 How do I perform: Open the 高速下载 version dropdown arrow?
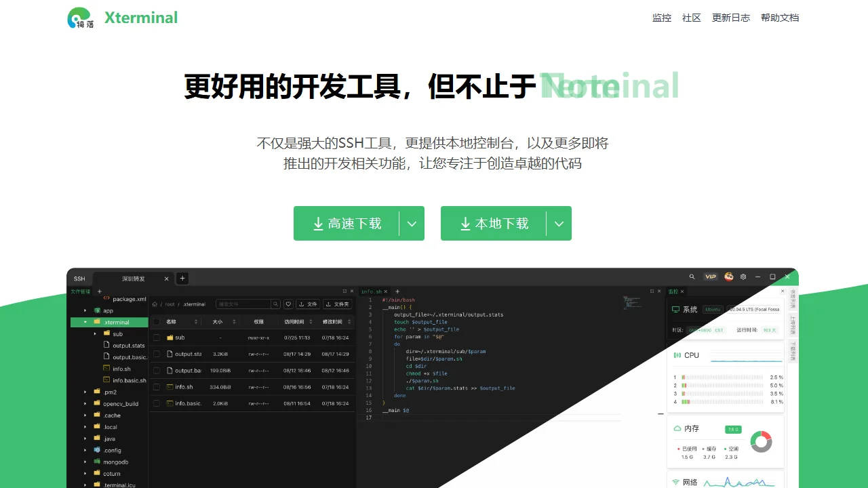tap(412, 223)
